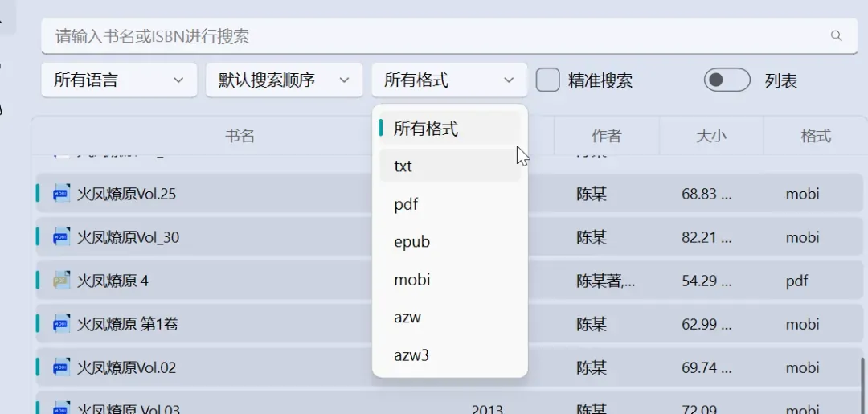Image resolution: width=868 pixels, height=414 pixels.
Task: Choose azw3 in the format menu
Action: (449, 355)
